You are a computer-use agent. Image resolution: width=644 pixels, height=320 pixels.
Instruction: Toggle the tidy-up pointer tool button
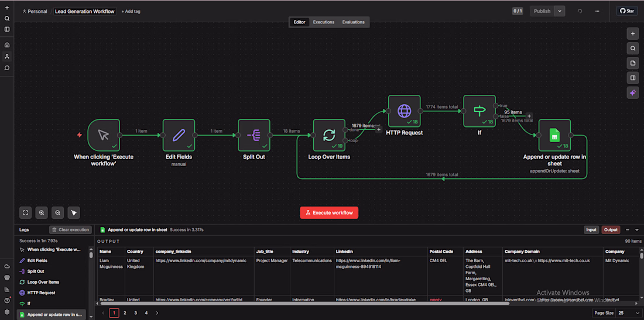coord(74,212)
